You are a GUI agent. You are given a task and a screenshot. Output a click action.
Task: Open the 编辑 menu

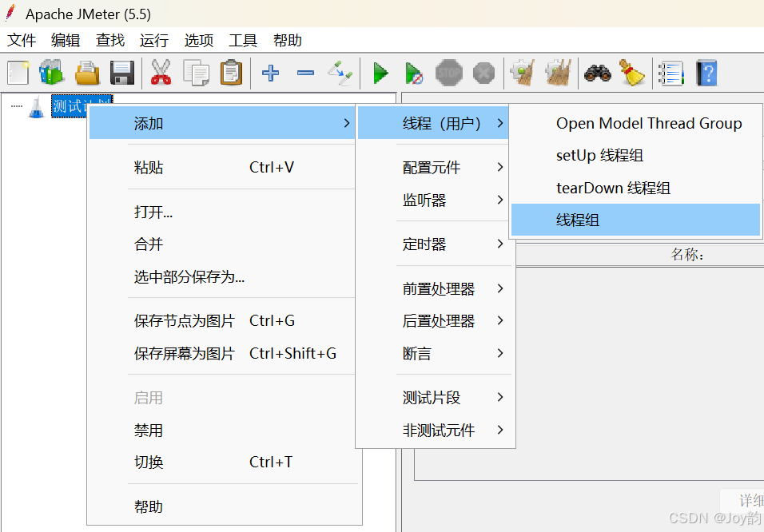(66, 40)
